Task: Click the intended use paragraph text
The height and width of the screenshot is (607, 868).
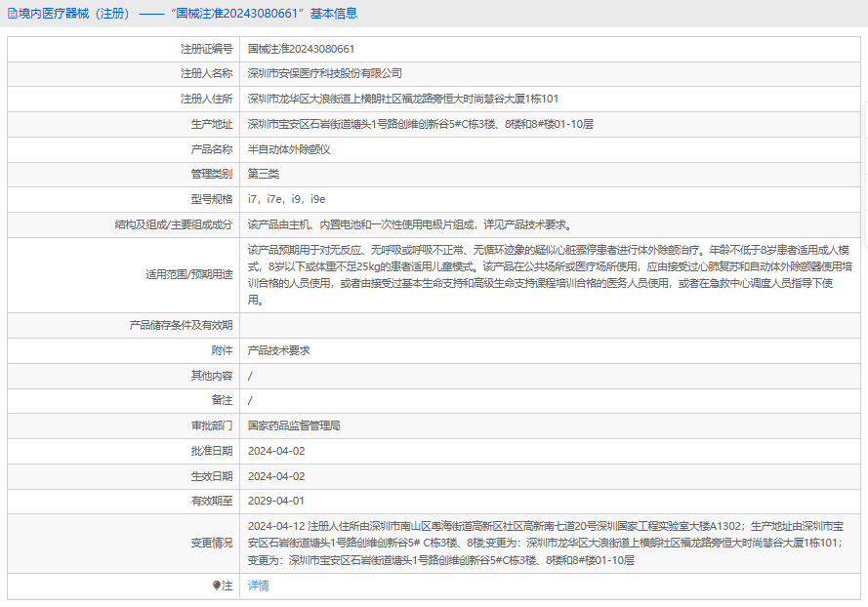Action: click(x=550, y=275)
